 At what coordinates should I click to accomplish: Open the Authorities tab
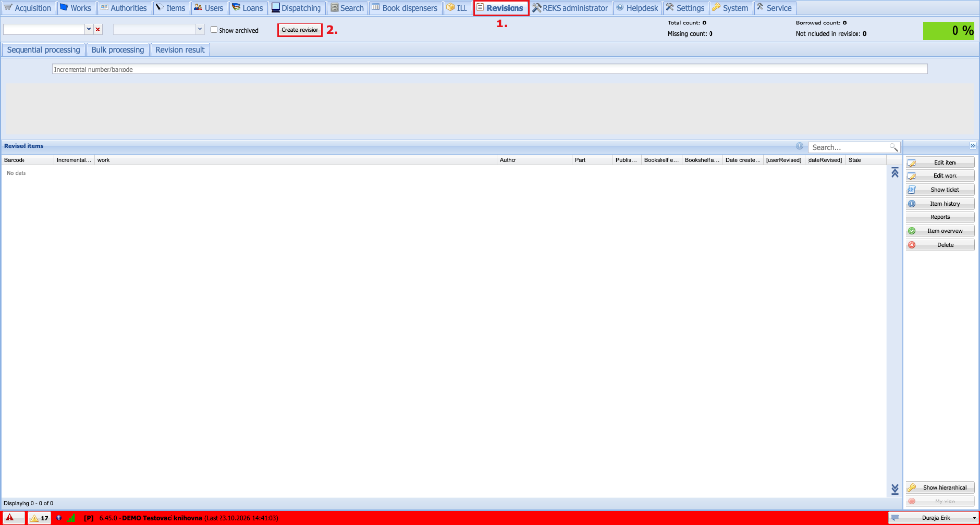[123, 8]
